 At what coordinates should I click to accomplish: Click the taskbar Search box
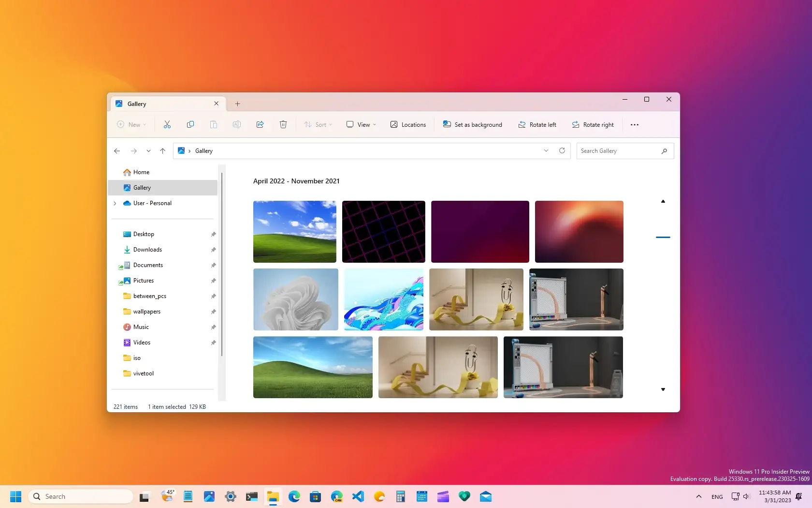click(81, 496)
